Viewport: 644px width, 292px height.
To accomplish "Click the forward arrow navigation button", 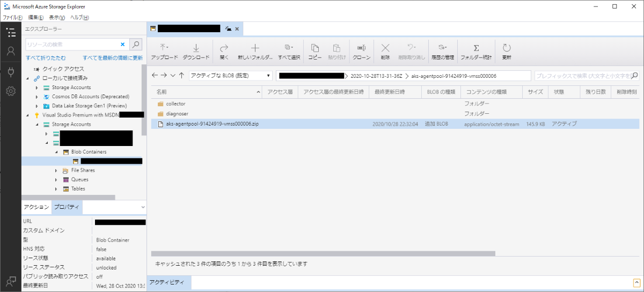I will tap(164, 76).
